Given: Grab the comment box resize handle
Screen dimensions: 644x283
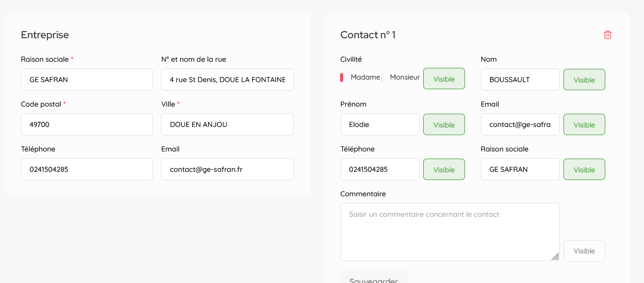Looking at the screenshot, I should click(555, 256).
